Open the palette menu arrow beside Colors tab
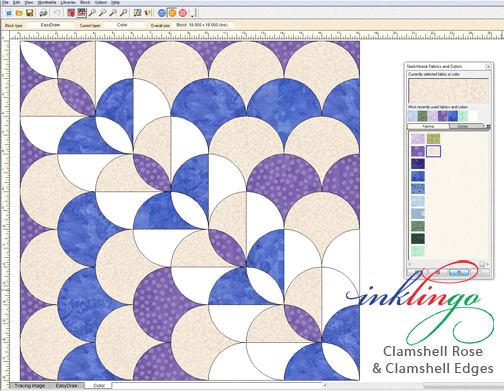 488,127
